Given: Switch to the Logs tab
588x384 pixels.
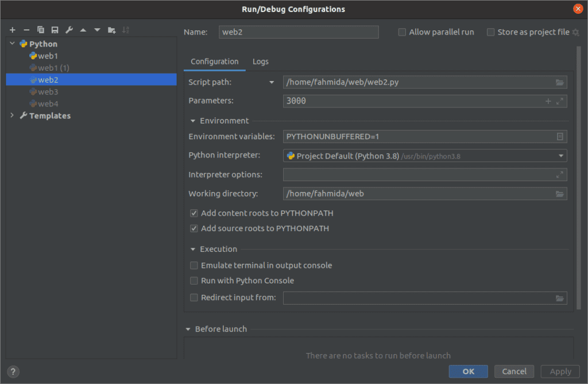Looking at the screenshot, I should tap(260, 62).
